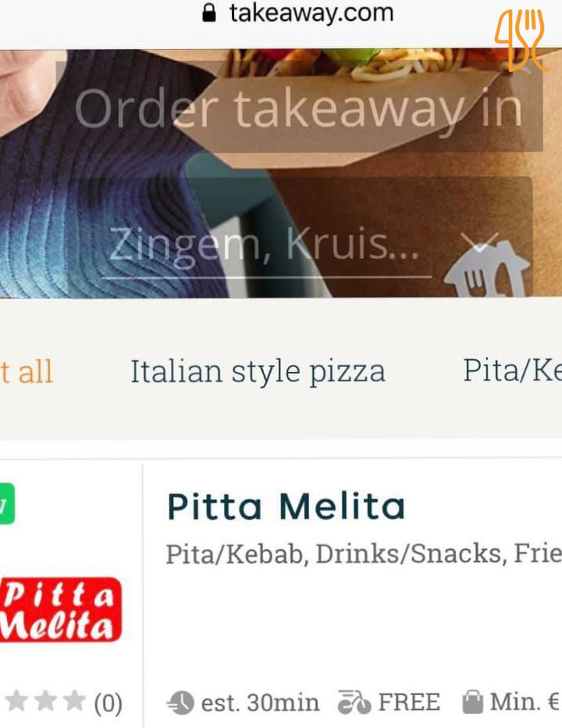Click the green badge above Pitta Melita logo
Screen dimensions: 562x728
coord(7,504)
